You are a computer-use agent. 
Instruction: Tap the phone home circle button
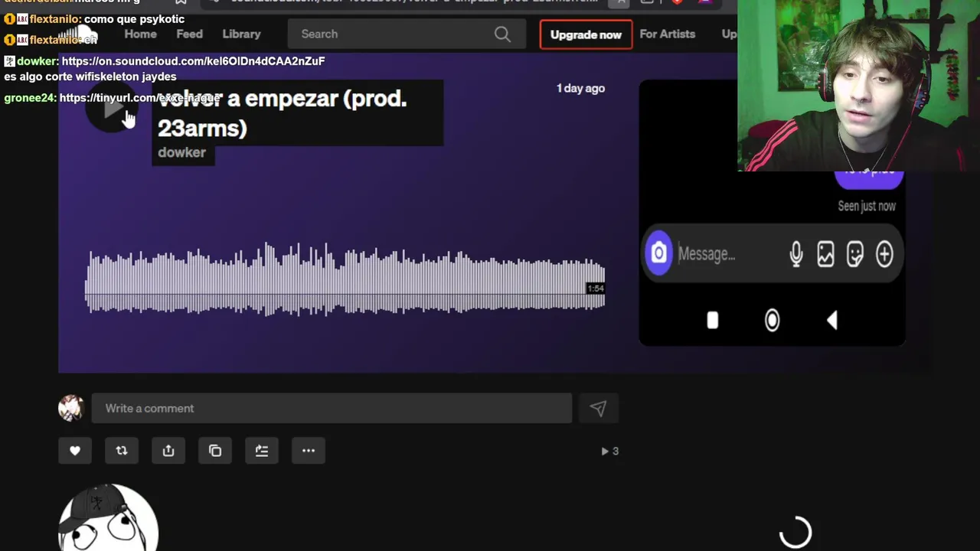(x=772, y=320)
